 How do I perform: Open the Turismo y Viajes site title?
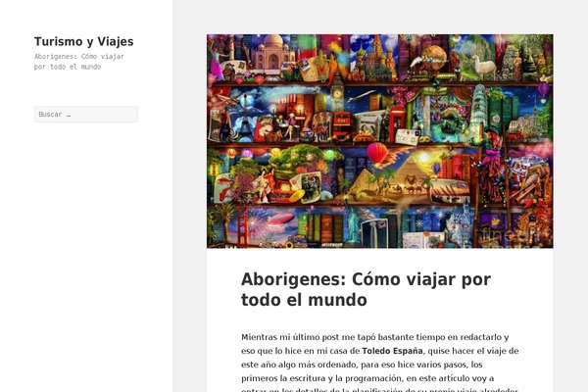[x=83, y=41]
